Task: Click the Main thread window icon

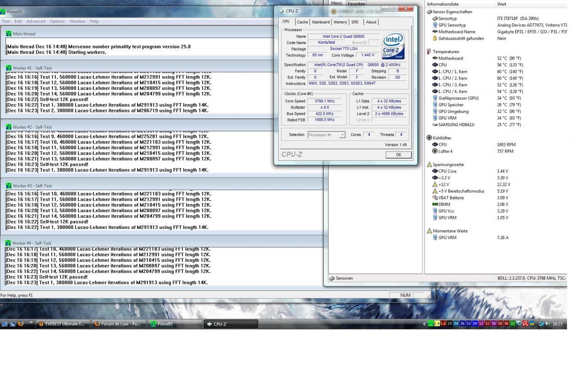Action: click(9, 33)
